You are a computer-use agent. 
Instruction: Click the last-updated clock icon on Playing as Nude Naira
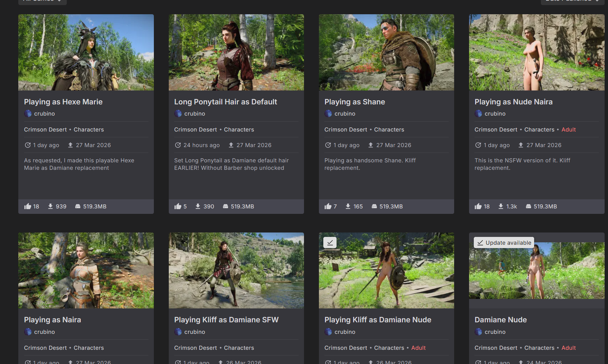pos(478,145)
